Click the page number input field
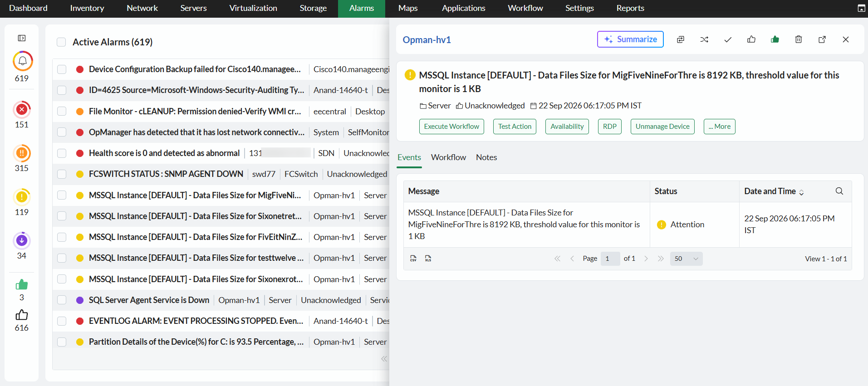Screen dimensions: 868x386 click(x=610, y=259)
